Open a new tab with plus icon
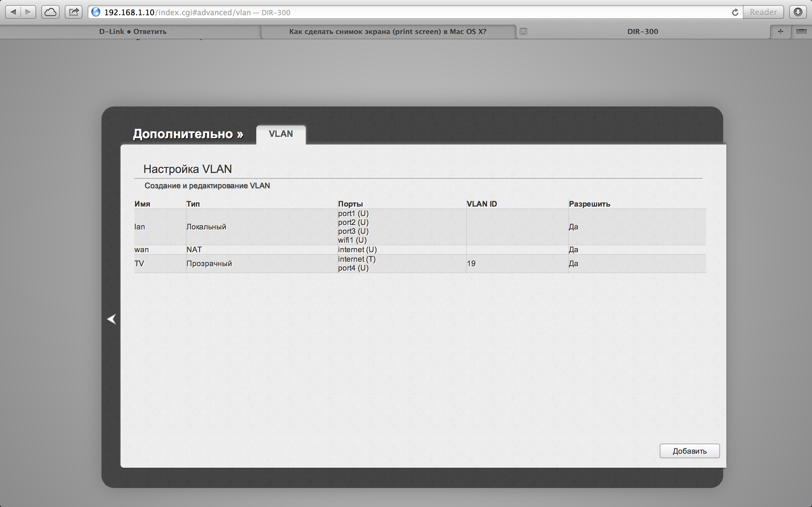Screen dimensions: 812x507 [x=781, y=31]
